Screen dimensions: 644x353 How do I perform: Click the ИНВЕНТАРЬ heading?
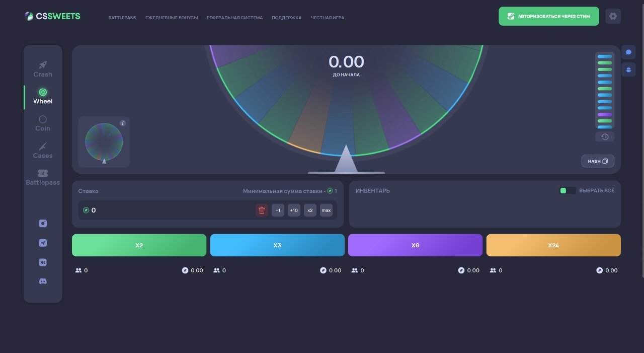(x=373, y=191)
